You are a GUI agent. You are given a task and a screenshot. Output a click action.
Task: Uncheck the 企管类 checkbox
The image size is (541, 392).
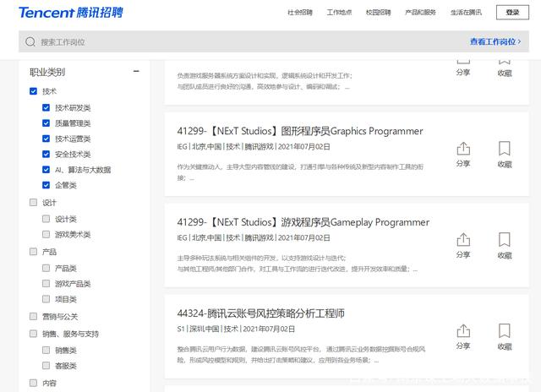46,185
